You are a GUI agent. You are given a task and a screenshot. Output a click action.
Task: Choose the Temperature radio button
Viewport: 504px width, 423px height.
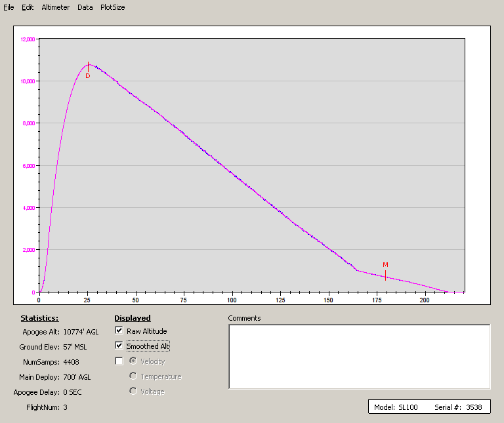[133, 376]
